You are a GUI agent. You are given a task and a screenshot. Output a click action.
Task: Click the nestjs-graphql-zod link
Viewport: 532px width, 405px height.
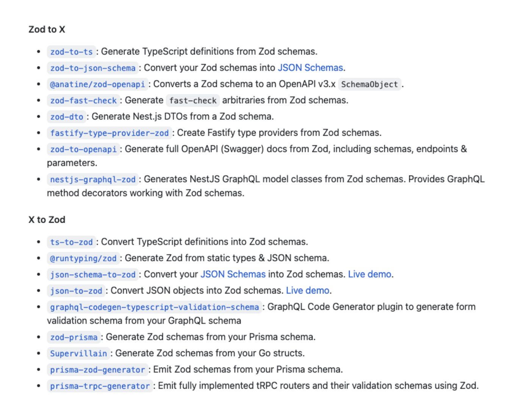coord(92,179)
